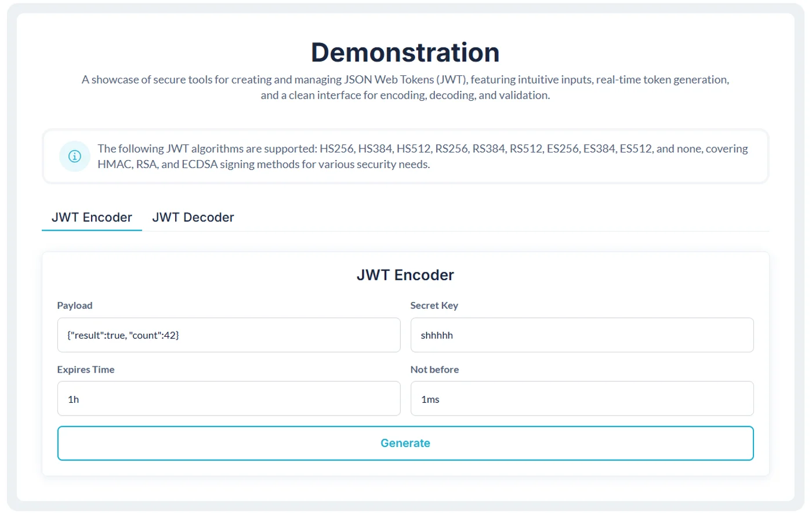Select the Expires Time input field
This screenshot has width=812, height=513.
coord(229,399)
